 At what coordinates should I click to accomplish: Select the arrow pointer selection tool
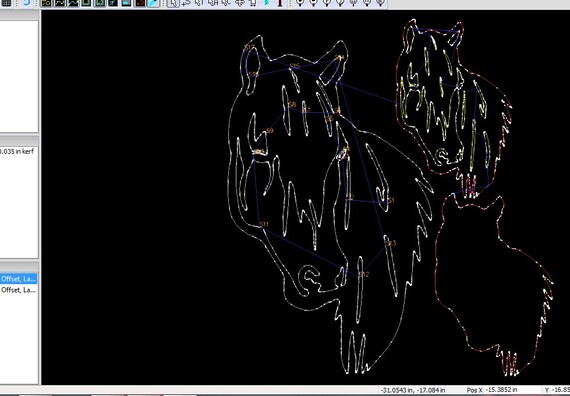[173, 3]
